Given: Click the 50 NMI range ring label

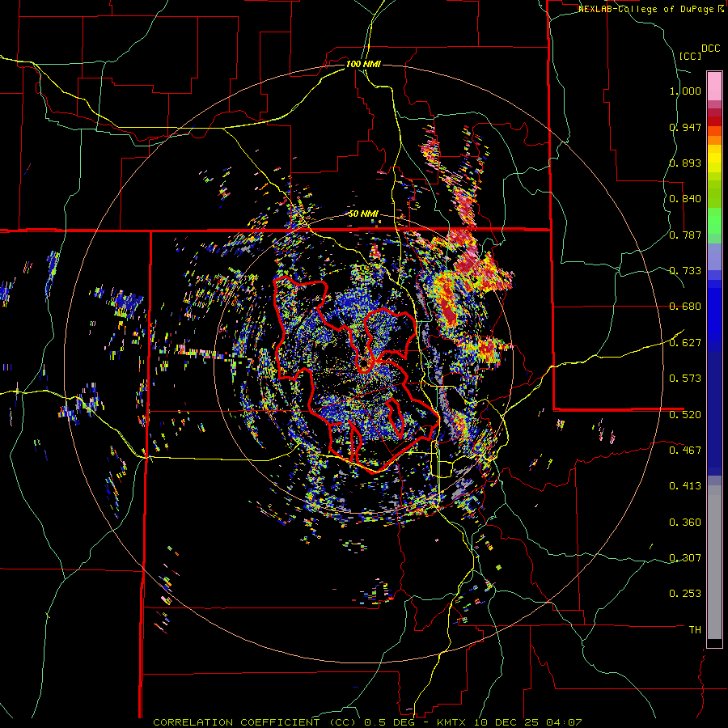Looking at the screenshot, I should tap(363, 214).
